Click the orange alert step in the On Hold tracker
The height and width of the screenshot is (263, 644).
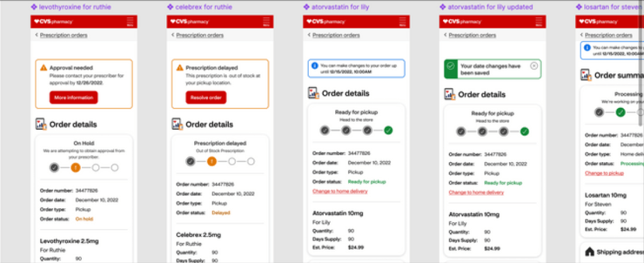[75, 168]
